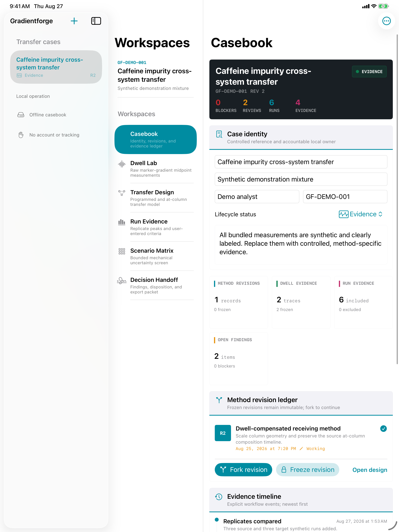The width and height of the screenshot is (399, 532).
Task: Click the Transfer Design nodes icon
Action: click(122, 193)
